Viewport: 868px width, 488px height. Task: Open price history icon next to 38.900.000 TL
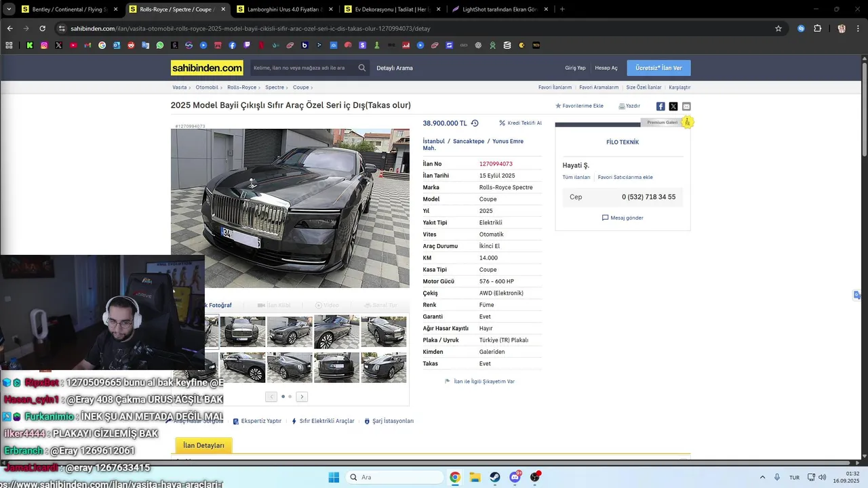[475, 123]
